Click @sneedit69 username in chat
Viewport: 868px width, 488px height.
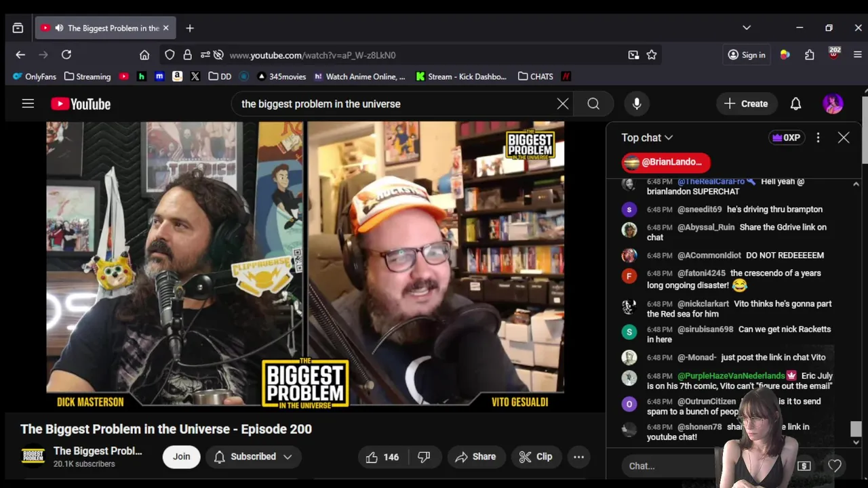point(699,209)
